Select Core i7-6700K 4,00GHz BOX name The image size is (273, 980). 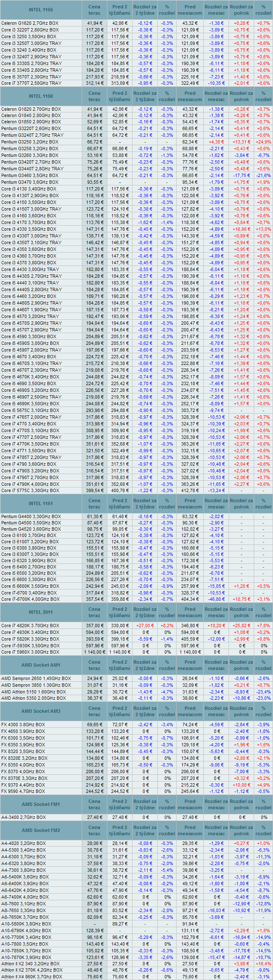30,599
